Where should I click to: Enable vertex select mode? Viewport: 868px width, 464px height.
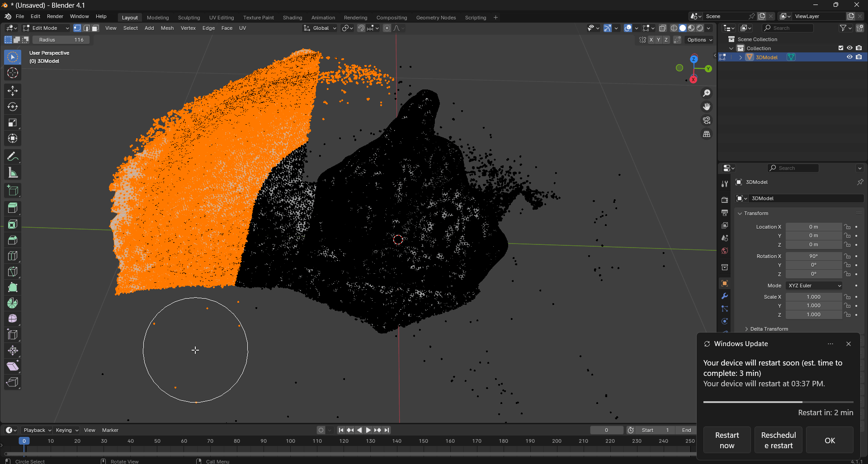pyautogui.click(x=77, y=28)
